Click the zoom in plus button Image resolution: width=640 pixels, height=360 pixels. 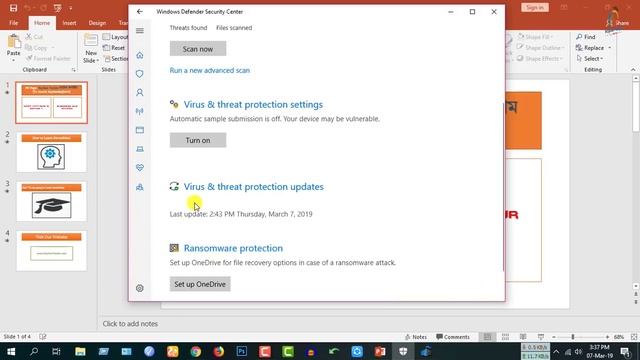point(607,337)
